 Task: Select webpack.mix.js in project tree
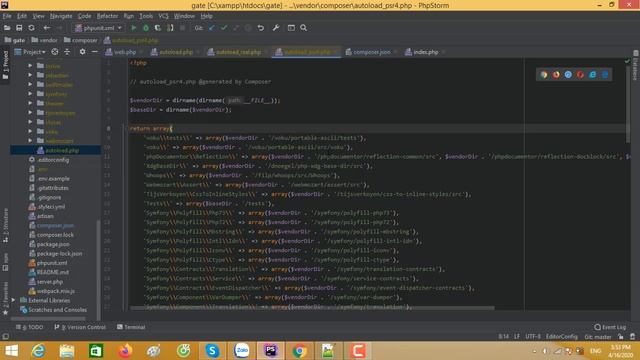coord(56,291)
